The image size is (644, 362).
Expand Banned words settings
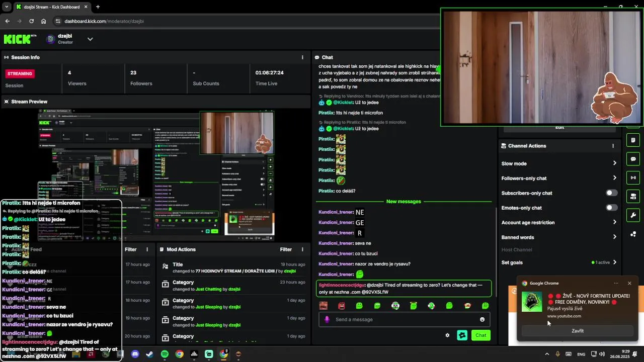[x=614, y=237]
